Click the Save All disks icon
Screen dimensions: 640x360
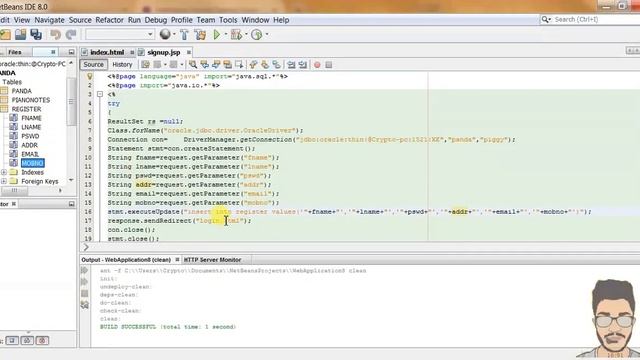(x=36, y=35)
